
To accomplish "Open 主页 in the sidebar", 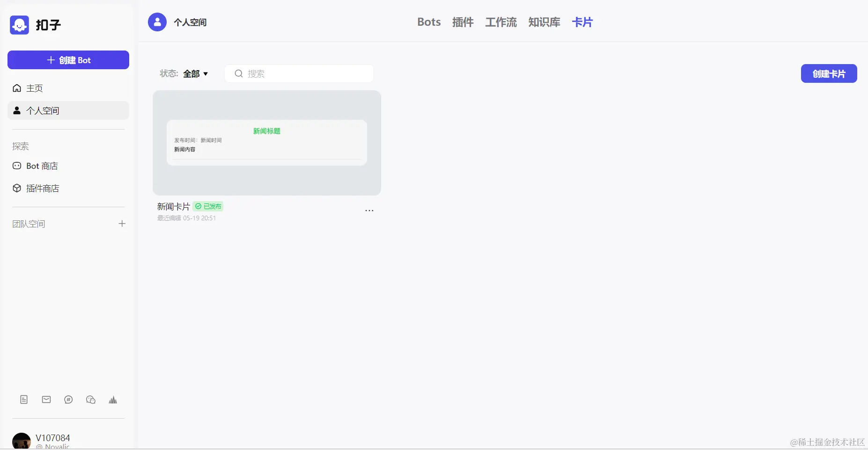I will (x=68, y=88).
